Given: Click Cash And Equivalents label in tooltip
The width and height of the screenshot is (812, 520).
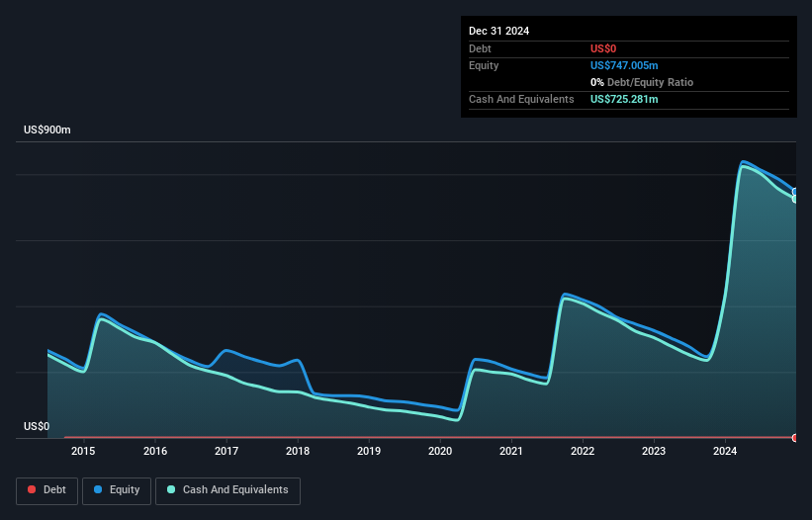Looking at the screenshot, I should pyautogui.click(x=521, y=99).
